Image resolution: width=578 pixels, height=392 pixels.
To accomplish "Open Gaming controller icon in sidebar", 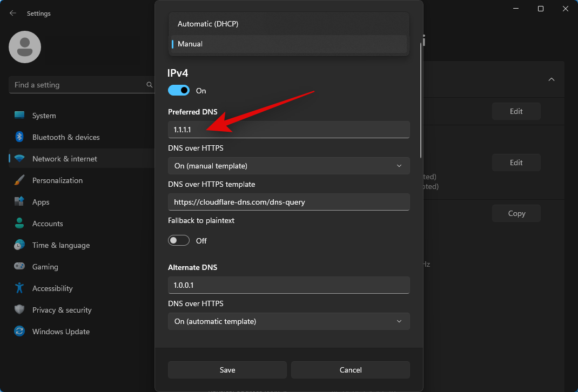I will (19, 267).
